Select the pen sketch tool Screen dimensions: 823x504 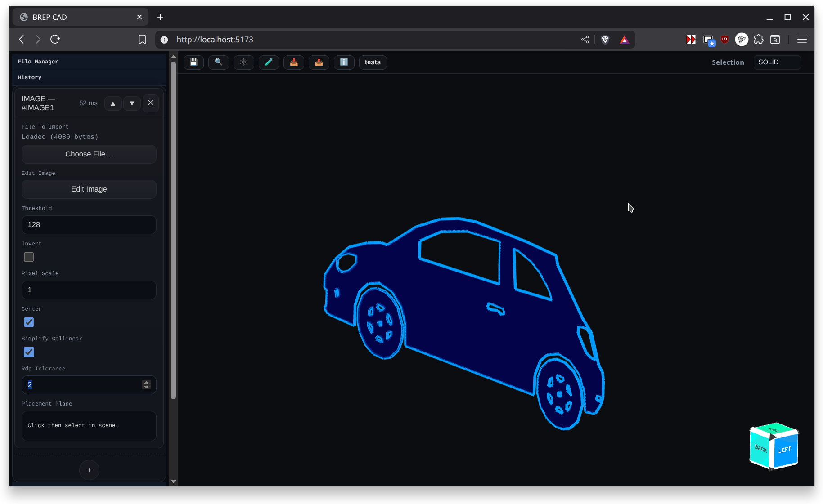click(x=269, y=62)
